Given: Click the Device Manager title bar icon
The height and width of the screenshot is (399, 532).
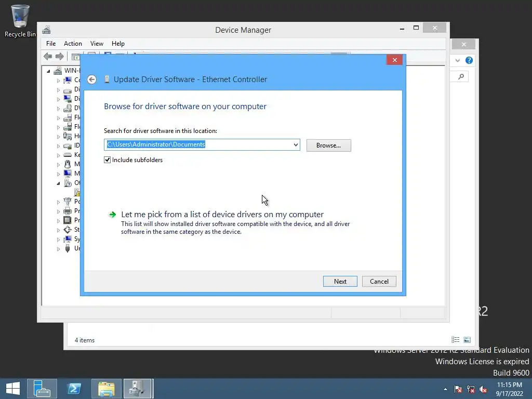Looking at the screenshot, I should (x=46, y=30).
